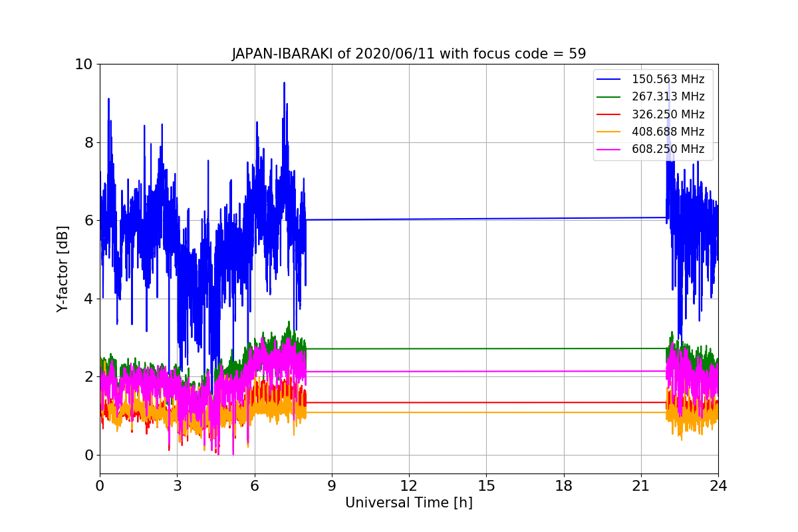Screen dimensions: 798x532
Task: Click the magenta legend line sample
Action: click(x=610, y=149)
